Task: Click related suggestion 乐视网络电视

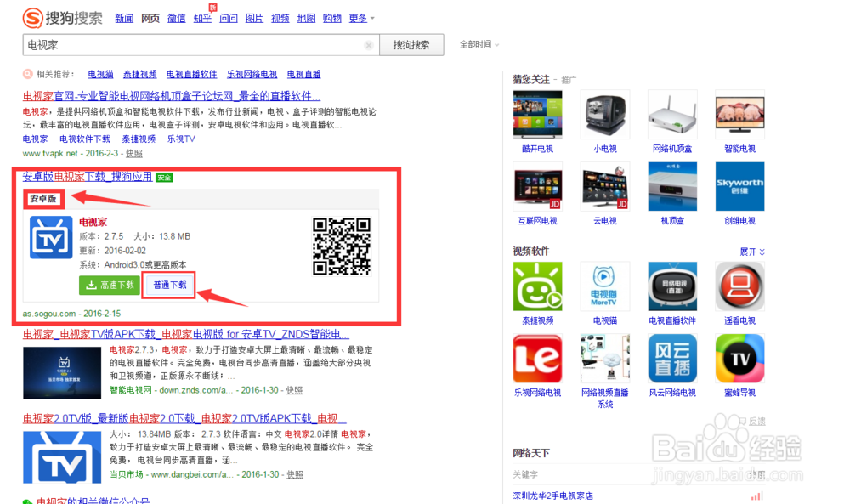Action: 252,74
